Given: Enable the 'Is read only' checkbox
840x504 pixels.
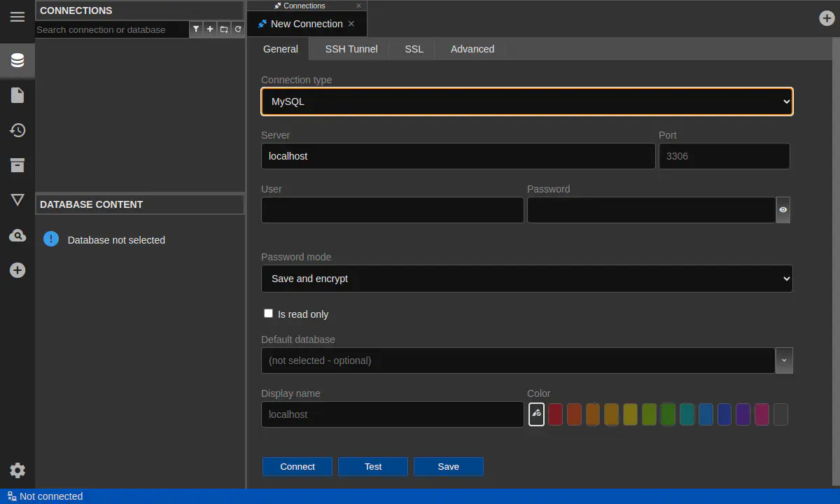Looking at the screenshot, I should point(268,314).
